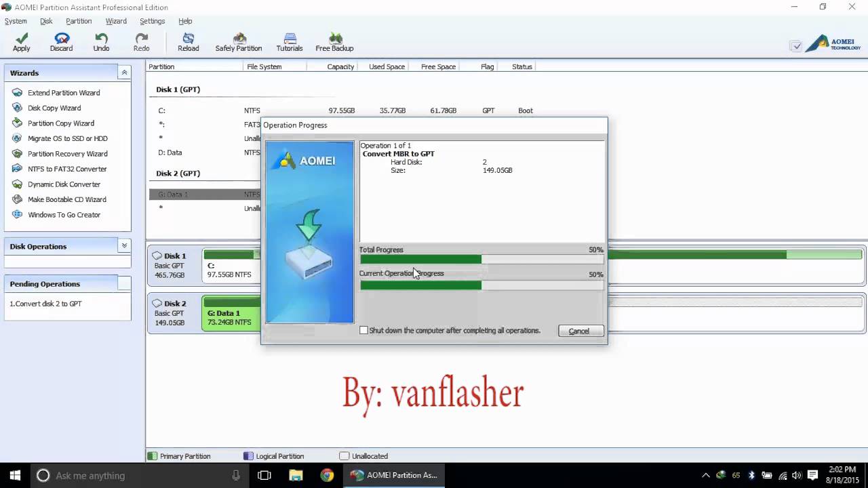This screenshot has width=868, height=488.
Task: Cancel the operation in progress
Action: pyautogui.click(x=580, y=331)
